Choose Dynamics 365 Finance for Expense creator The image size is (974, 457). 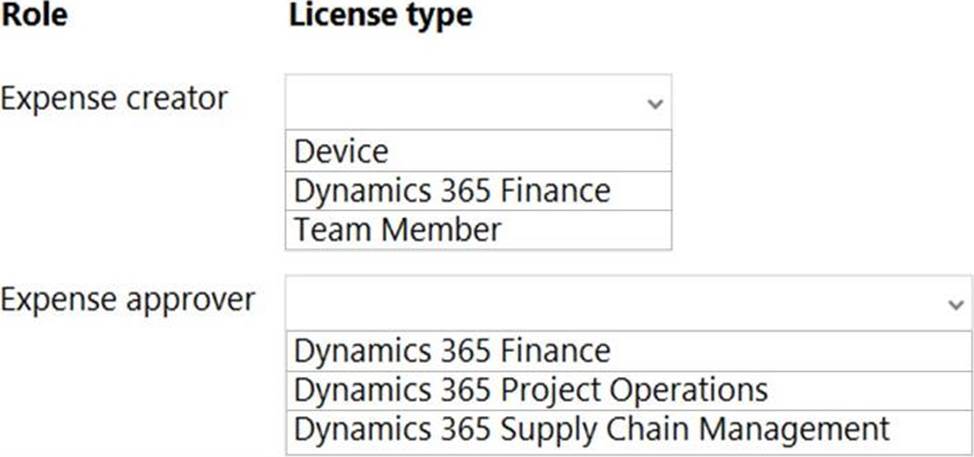(x=478, y=191)
